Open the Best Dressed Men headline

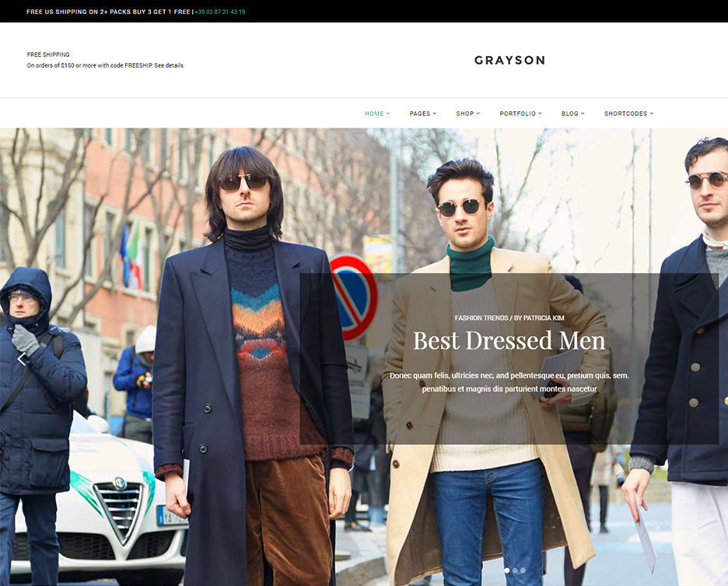509,341
